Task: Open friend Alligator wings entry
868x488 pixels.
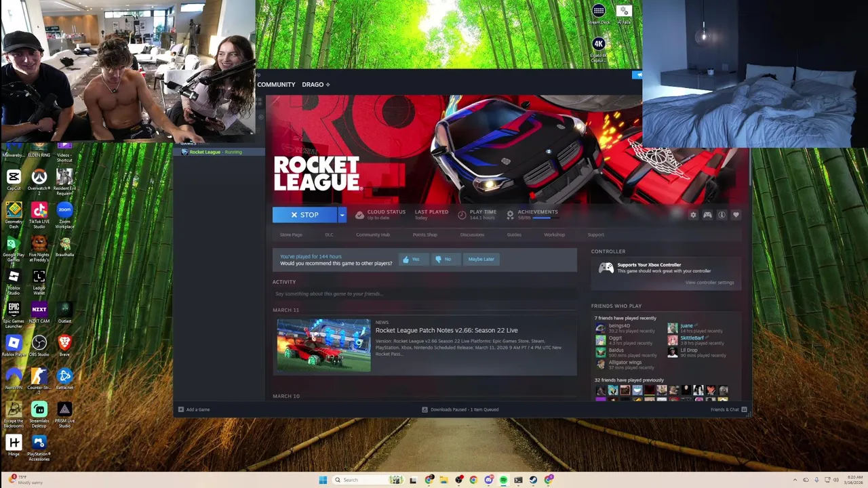Action: pyautogui.click(x=625, y=365)
